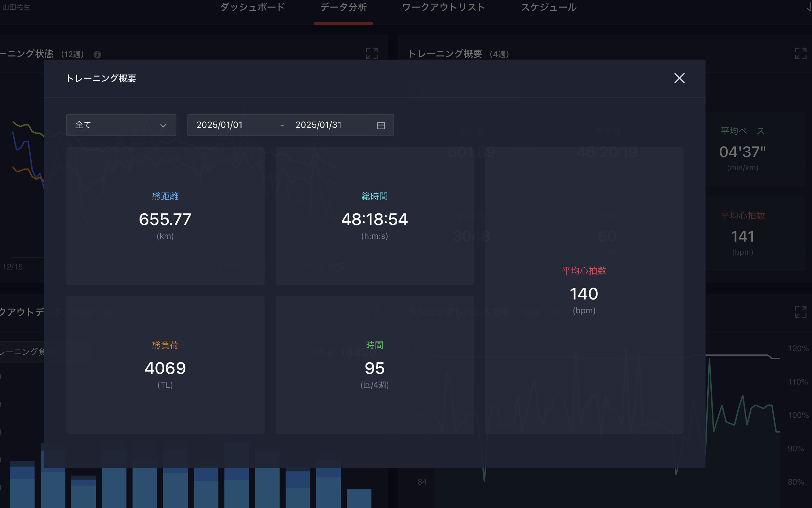This screenshot has width=812, height=508.
Task: Click the chevron arrow in 全て selector
Action: 163,125
